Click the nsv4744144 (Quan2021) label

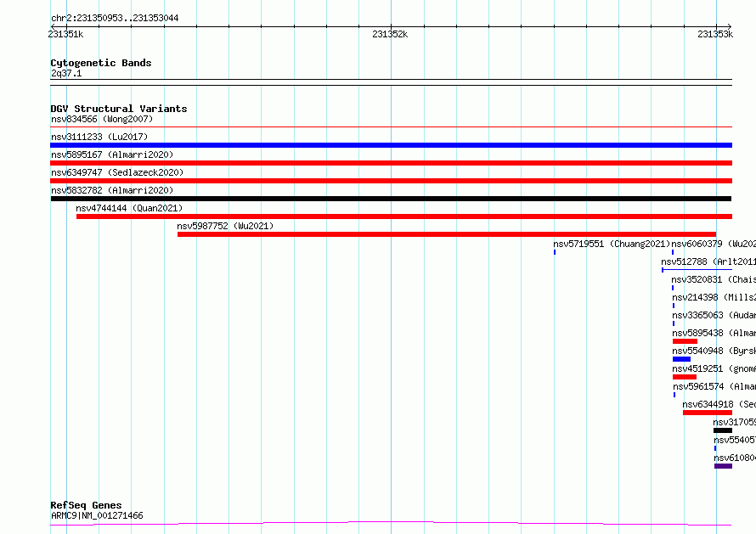(x=129, y=208)
